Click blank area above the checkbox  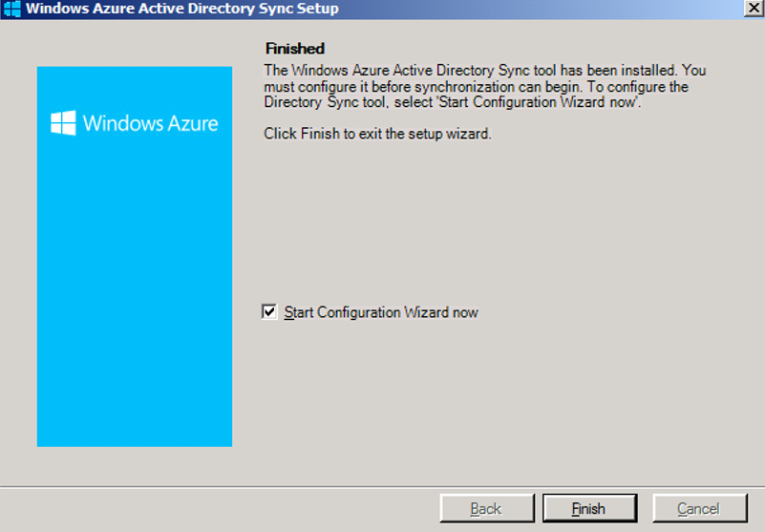[x=478, y=229]
